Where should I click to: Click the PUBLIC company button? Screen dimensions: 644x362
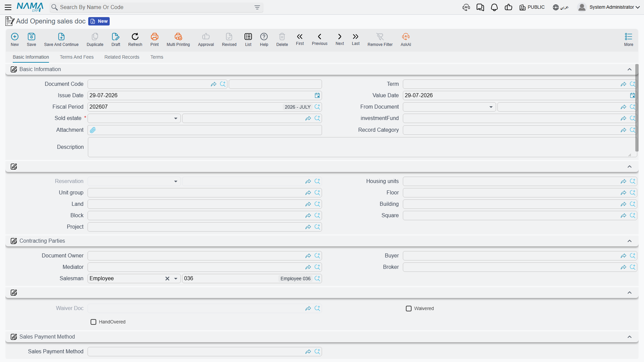pos(532,7)
